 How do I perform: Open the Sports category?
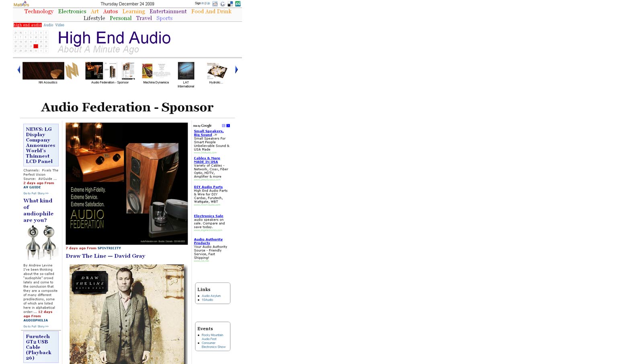(164, 18)
